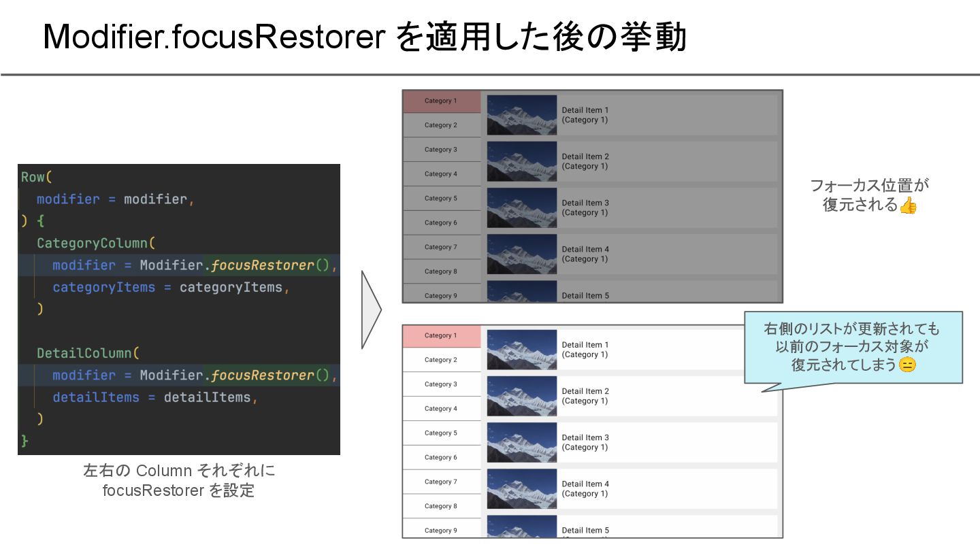Choose Category 6 in the bright screenshot
The width and height of the screenshot is (980, 551).
[x=442, y=458]
